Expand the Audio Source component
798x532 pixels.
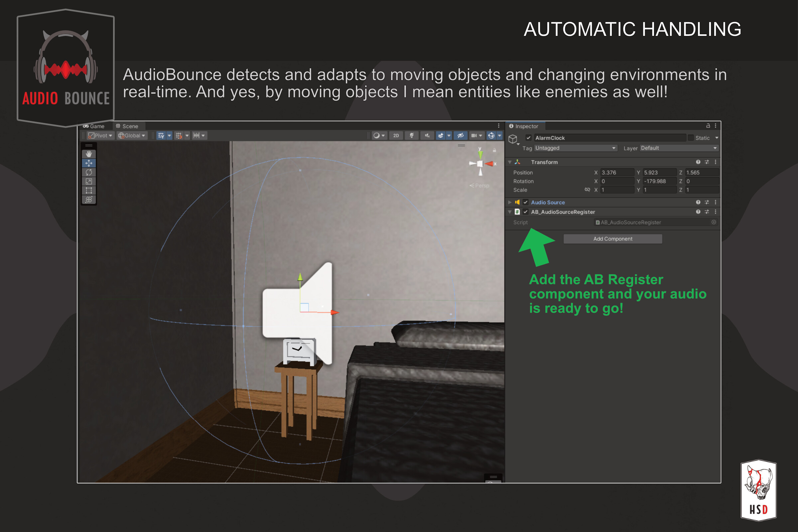(510, 202)
